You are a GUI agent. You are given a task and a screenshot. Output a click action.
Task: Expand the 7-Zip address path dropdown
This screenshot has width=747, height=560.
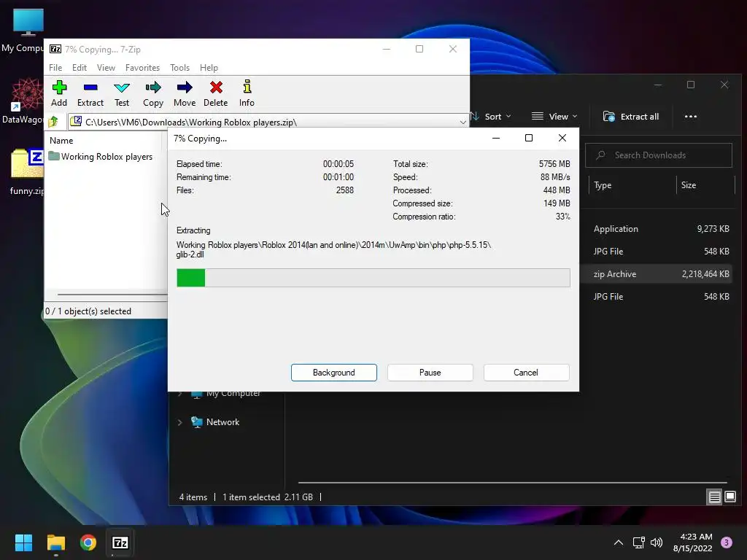[462, 122]
